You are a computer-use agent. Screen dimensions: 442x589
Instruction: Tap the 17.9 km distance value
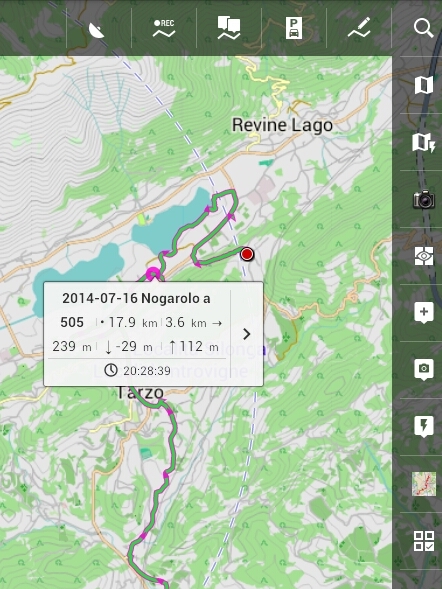click(x=133, y=323)
